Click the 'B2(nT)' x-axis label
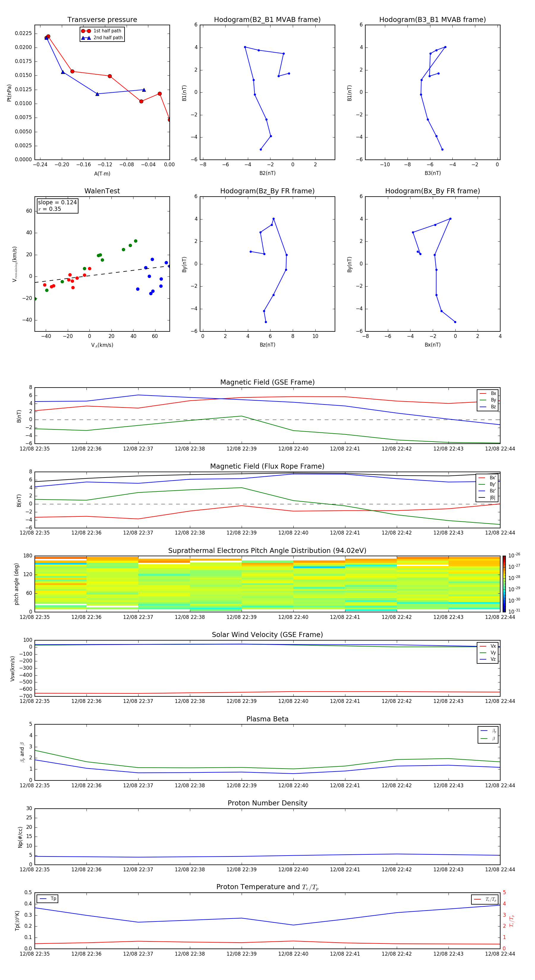Viewport: 535px width, 980px height. click(x=267, y=173)
